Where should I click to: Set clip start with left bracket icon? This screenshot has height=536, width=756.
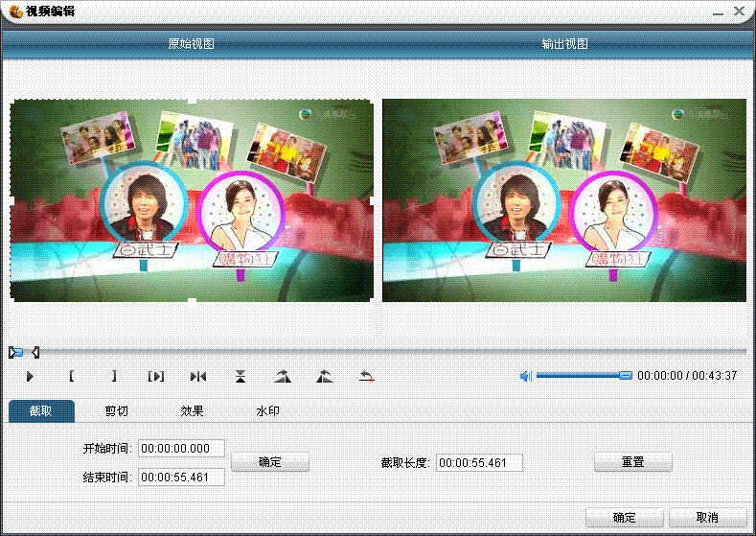tap(71, 376)
